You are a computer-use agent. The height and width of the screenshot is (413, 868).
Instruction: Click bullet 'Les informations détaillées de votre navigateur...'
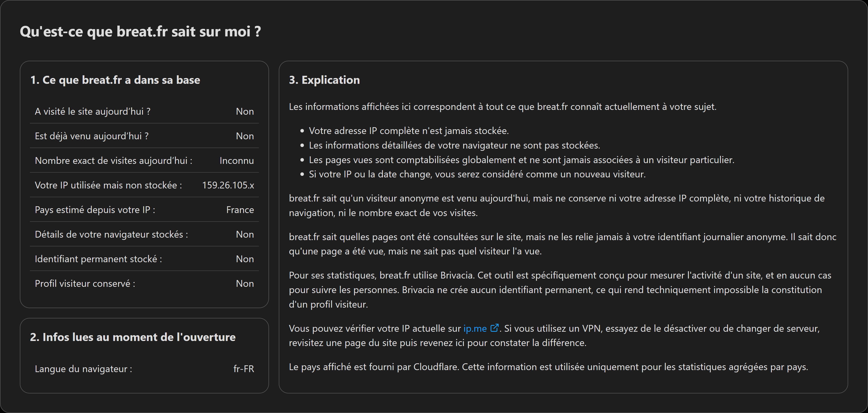[455, 145]
